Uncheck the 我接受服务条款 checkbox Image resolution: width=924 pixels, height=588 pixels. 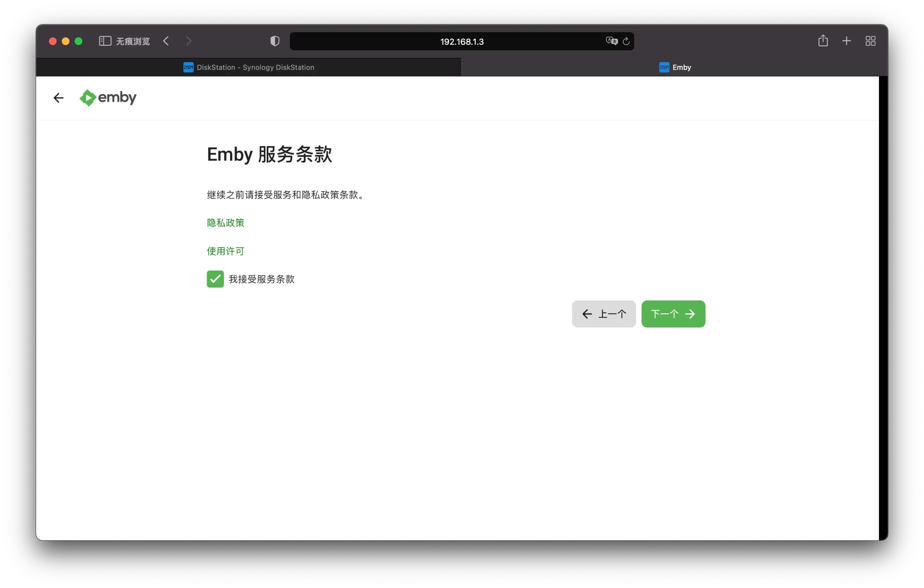point(215,279)
